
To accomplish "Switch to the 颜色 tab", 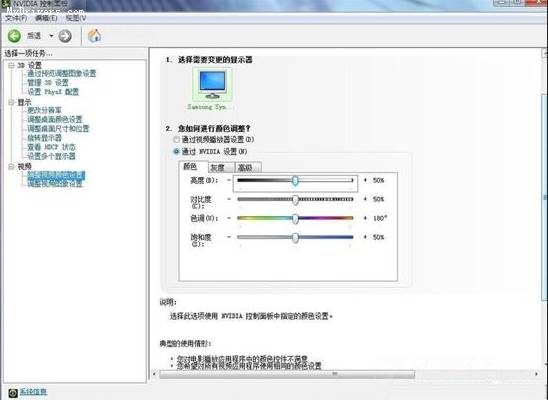I will (x=190, y=167).
